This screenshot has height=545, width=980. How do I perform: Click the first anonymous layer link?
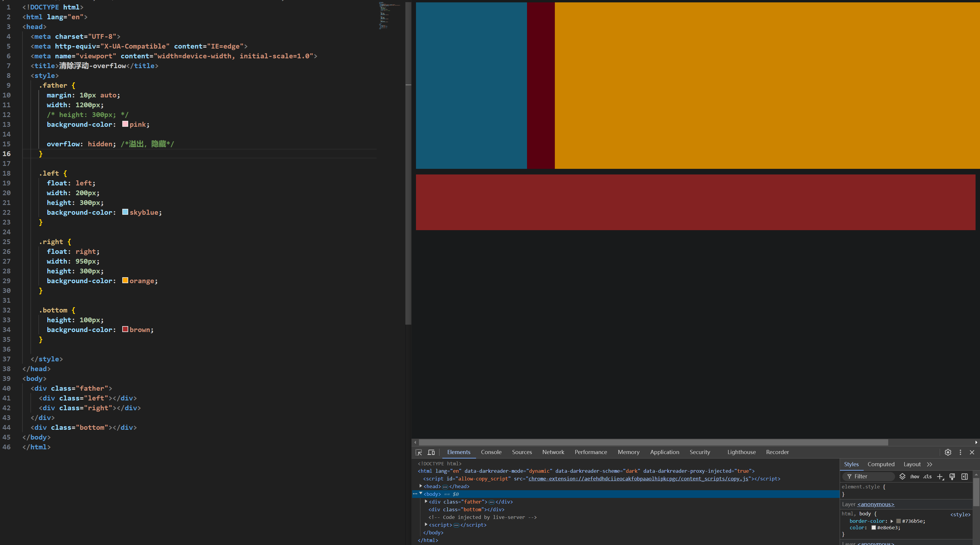(875, 504)
